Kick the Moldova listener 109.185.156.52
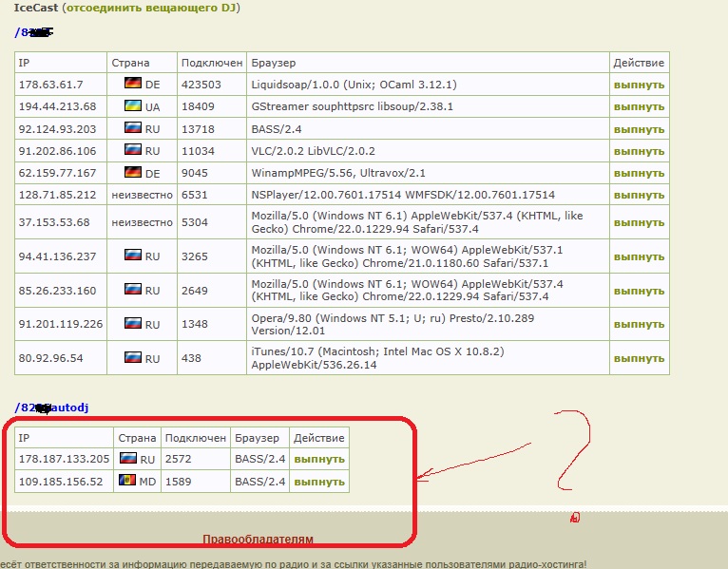The height and width of the screenshot is (569, 728). [319, 482]
